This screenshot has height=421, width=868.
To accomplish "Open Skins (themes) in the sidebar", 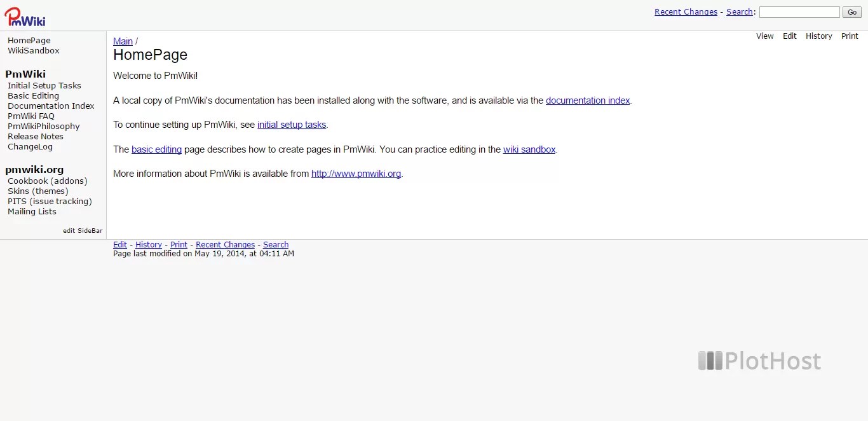I will coord(38,191).
